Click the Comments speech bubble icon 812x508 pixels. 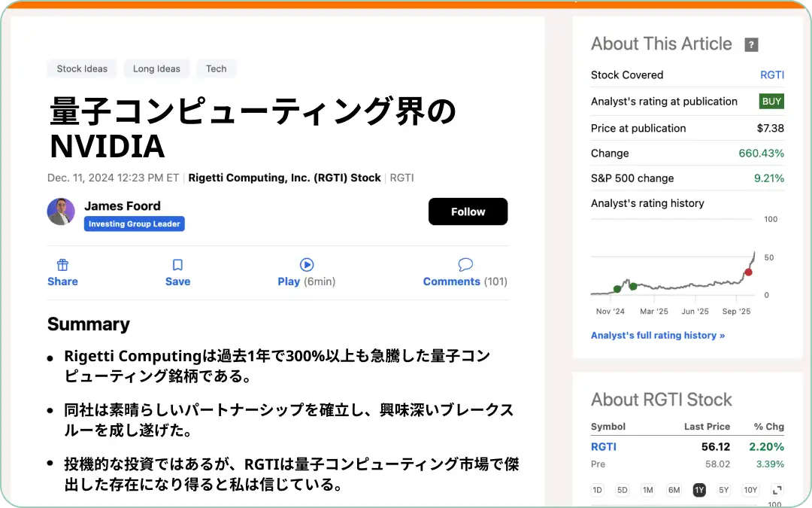point(465,265)
